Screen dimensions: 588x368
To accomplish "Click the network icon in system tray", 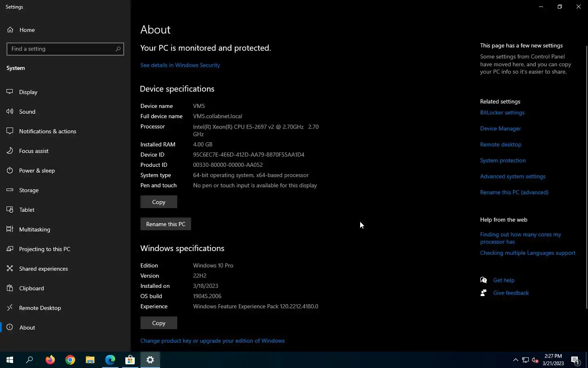I will coord(526,360).
